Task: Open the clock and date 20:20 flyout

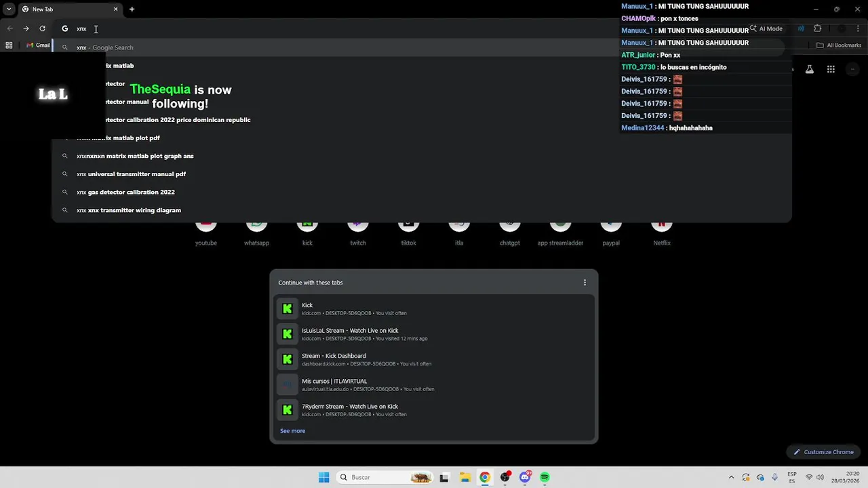Action: [x=846, y=477]
